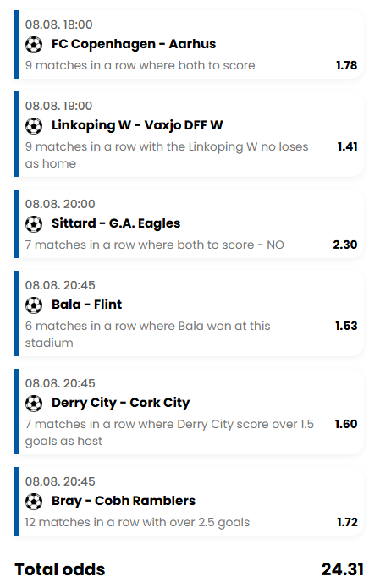Select the 1.72 odds for over 2.5 goals
The image size is (380, 588).
pos(347,522)
